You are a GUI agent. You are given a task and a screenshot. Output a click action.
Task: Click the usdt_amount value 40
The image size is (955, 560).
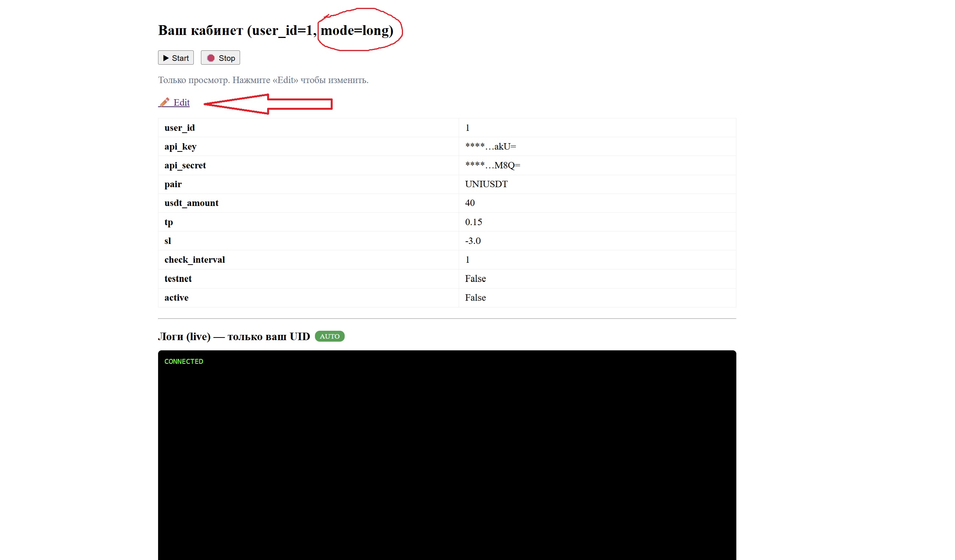pyautogui.click(x=470, y=203)
